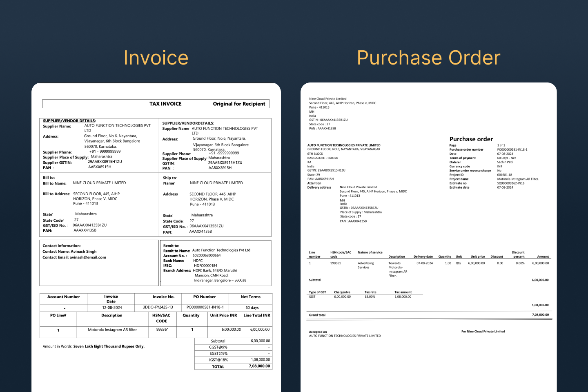Click "Amount in Words" line

(x=94, y=346)
